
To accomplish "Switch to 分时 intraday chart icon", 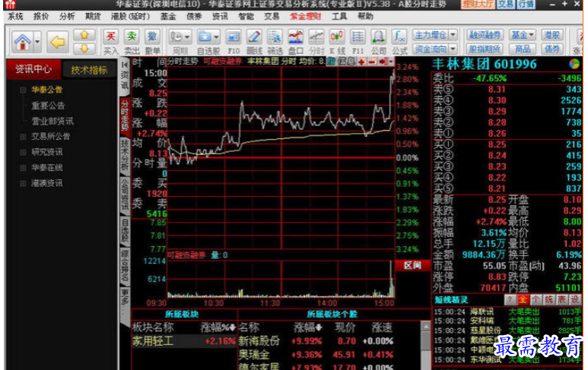I will click(x=316, y=36).
